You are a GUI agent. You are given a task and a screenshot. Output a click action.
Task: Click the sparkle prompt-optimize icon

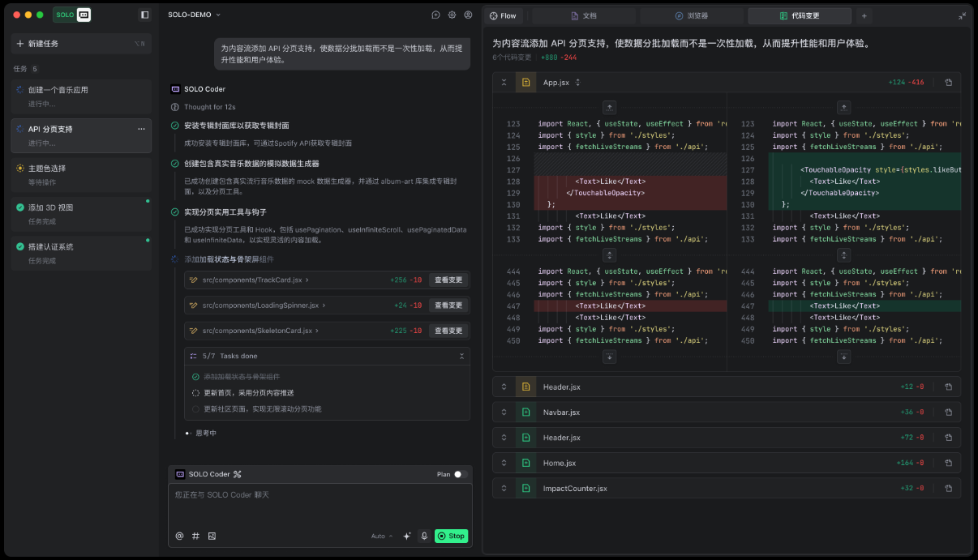tap(407, 536)
